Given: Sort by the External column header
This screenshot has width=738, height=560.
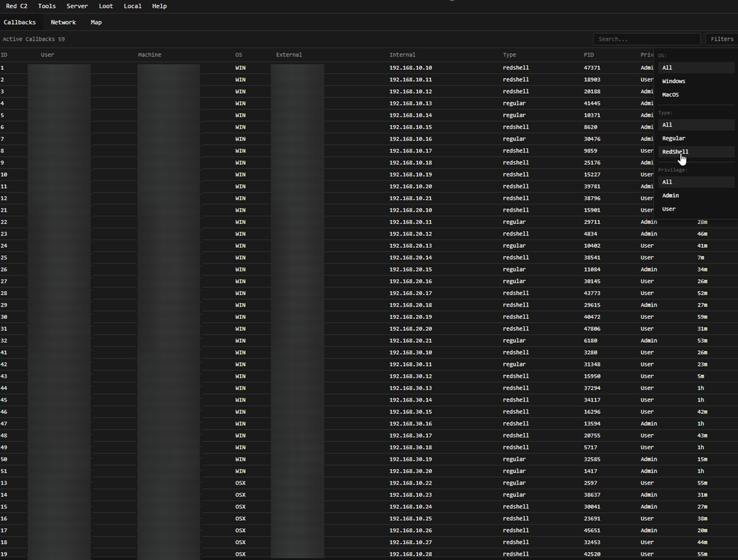Looking at the screenshot, I should [x=289, y=55].
